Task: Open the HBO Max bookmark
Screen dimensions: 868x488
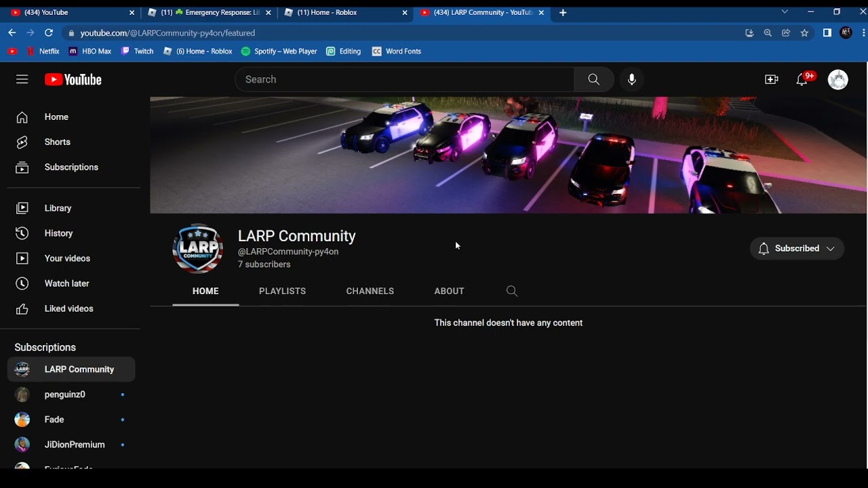Action: pos(90,52)
